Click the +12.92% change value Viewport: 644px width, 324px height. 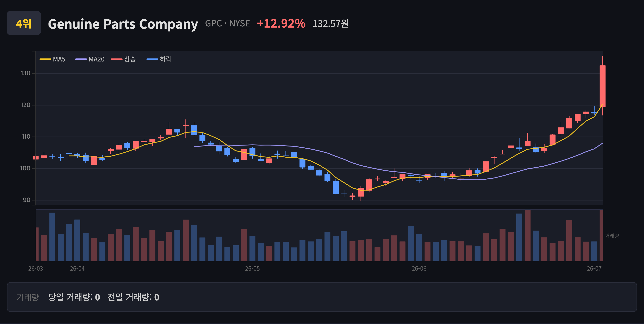click(281, 24)
